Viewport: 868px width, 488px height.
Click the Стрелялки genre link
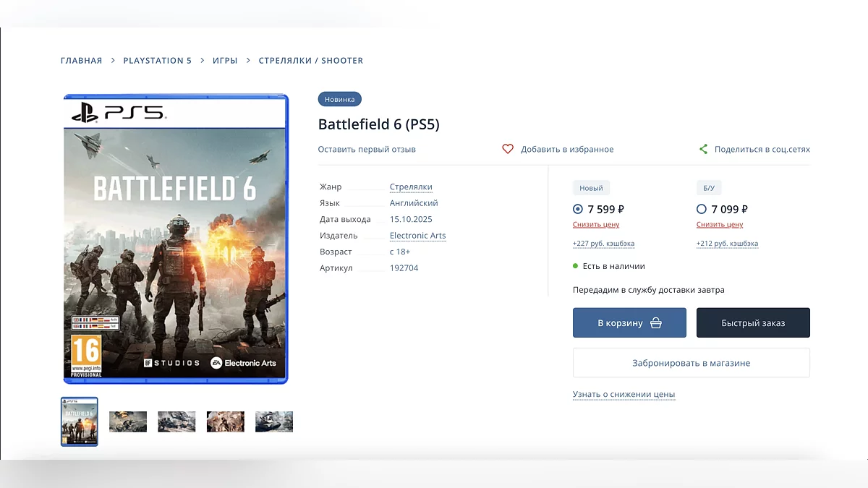click(411, 187)
